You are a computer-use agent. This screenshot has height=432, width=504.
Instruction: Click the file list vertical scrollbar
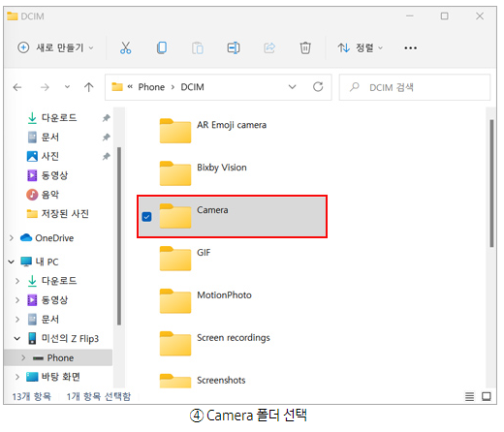pos(491,183)
